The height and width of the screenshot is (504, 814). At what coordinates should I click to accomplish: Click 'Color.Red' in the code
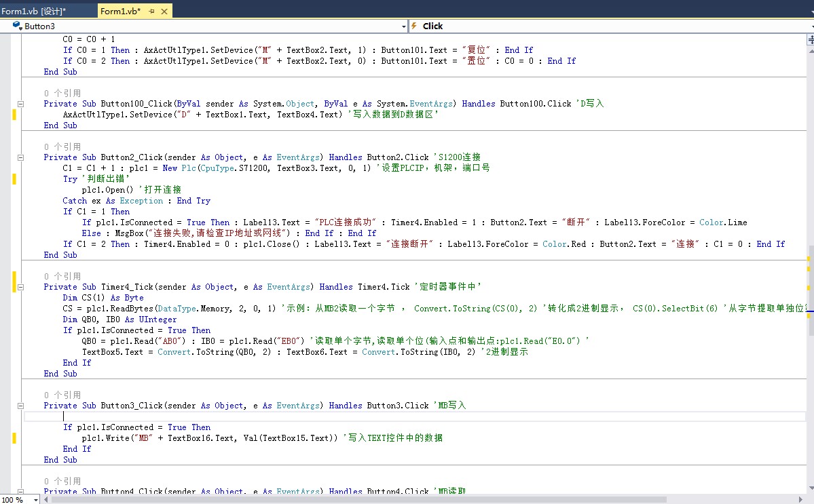point(564,244)
